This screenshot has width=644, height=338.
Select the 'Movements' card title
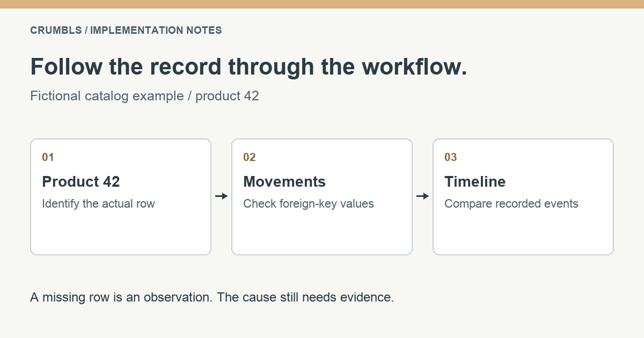284,182
